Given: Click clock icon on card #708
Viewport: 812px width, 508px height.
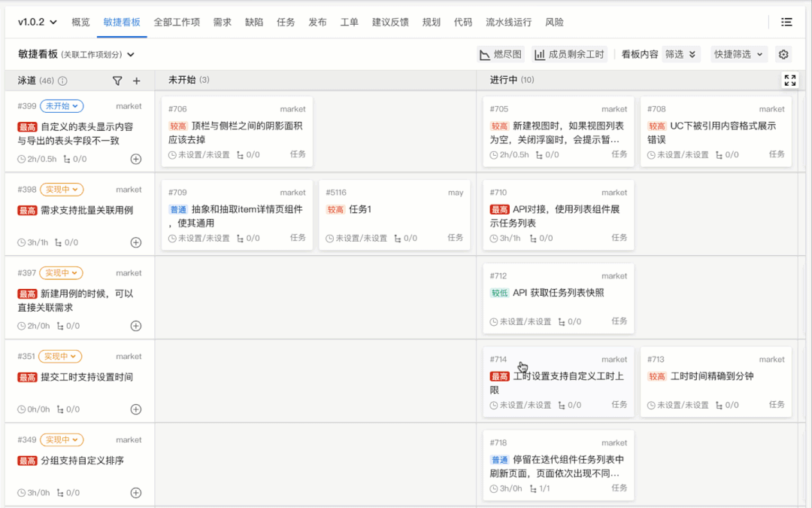Looking at the screenshot, I should pos(651,155).
